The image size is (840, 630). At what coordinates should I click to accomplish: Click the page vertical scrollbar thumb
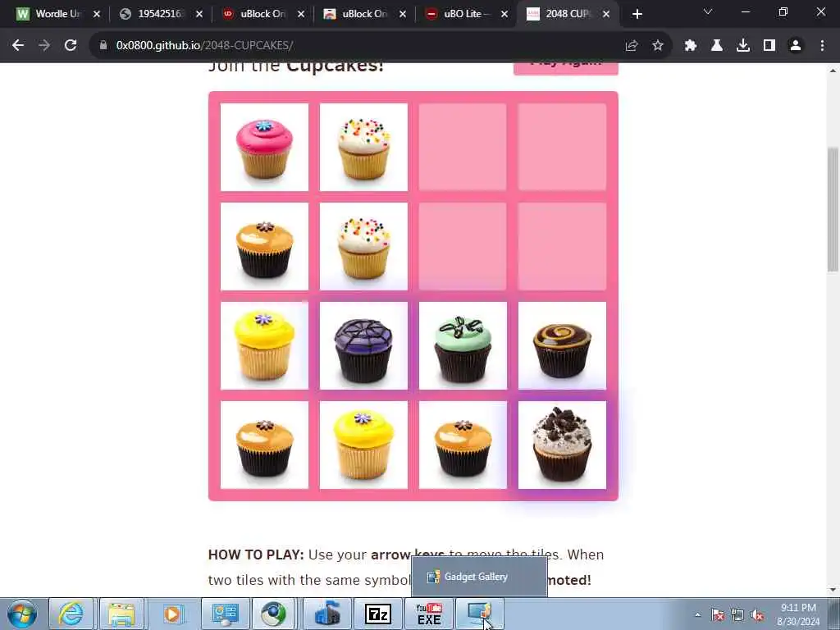(x=833, y=209)
